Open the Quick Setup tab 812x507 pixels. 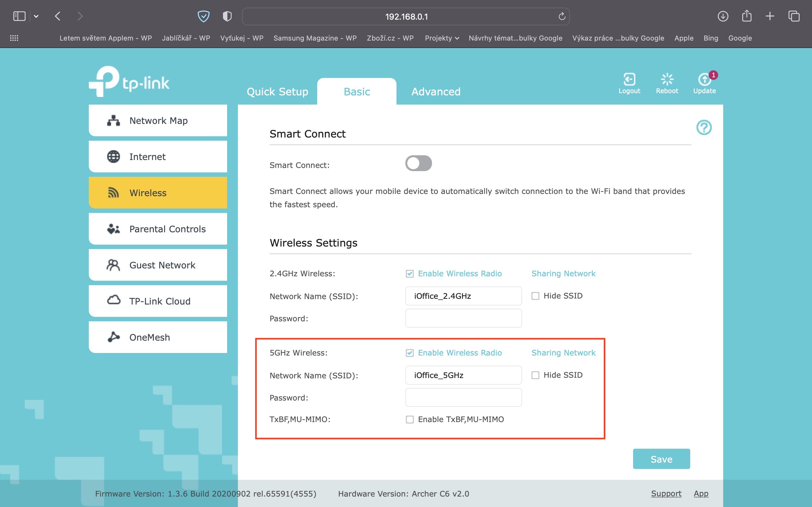click(x=277, y=92)
